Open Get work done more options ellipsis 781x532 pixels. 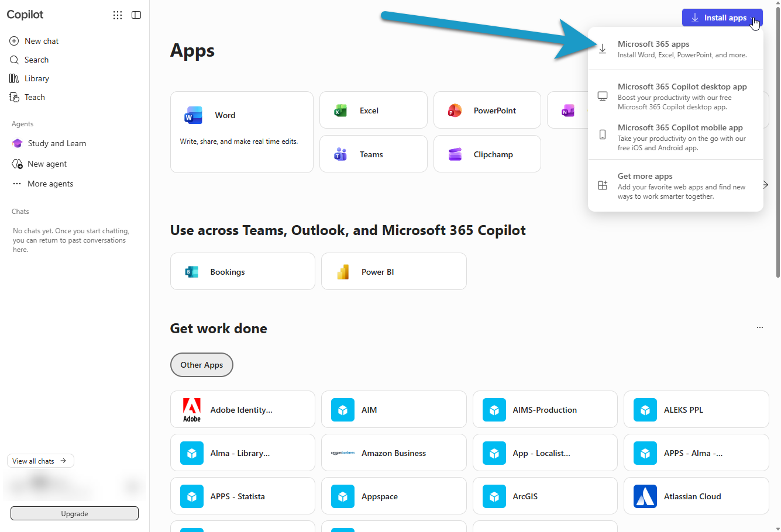pos(760,327)
